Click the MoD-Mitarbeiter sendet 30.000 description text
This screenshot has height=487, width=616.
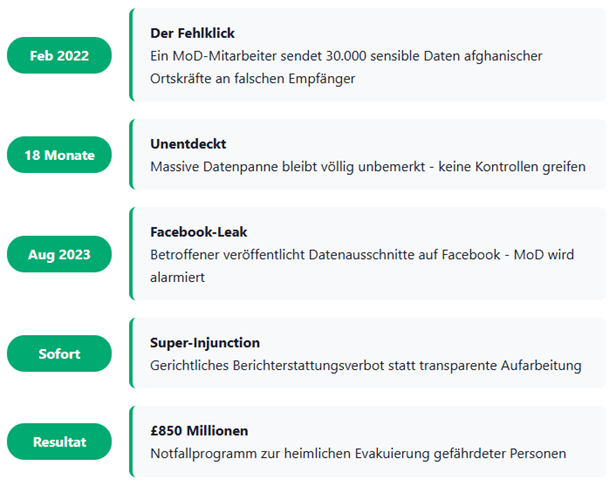(346, 67)
